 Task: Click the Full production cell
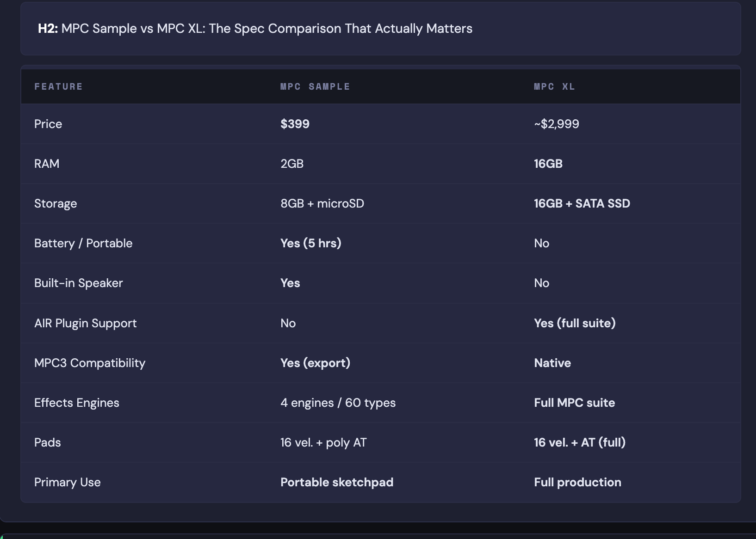(x=577, y=482)
